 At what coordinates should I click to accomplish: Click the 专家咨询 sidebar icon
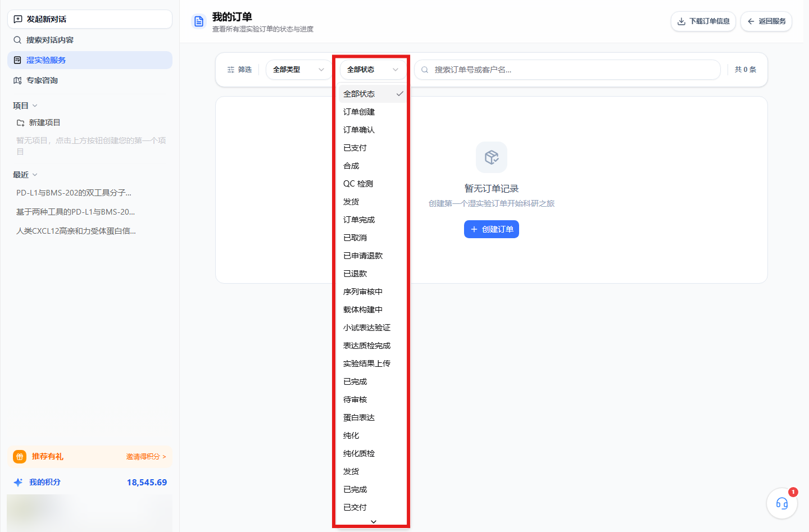pyautogui.click(x=17, y=80)
